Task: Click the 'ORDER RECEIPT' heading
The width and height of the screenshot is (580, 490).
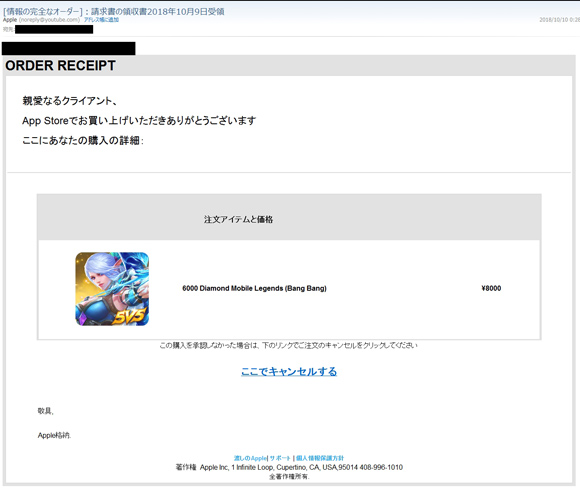Action: coord(60,65)
